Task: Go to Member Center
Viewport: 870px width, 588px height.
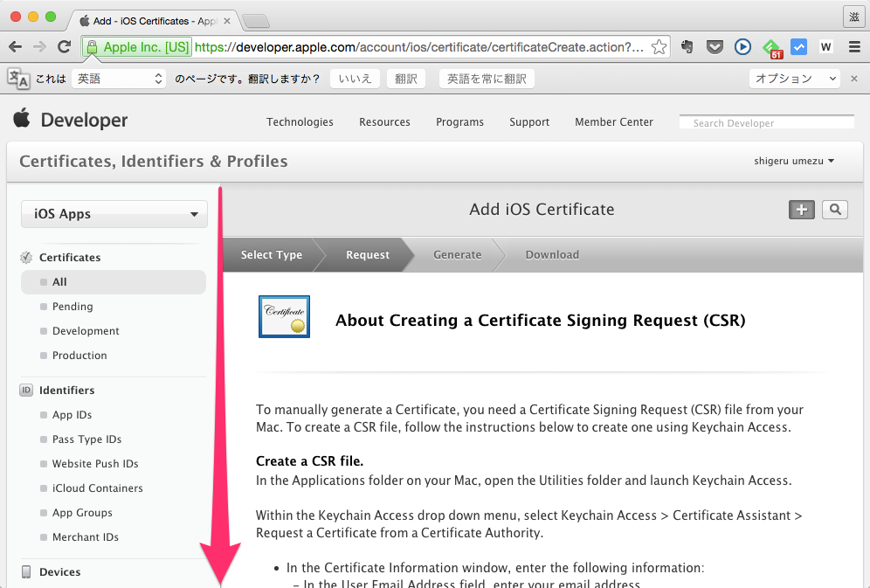Action: tap(614, 122)
